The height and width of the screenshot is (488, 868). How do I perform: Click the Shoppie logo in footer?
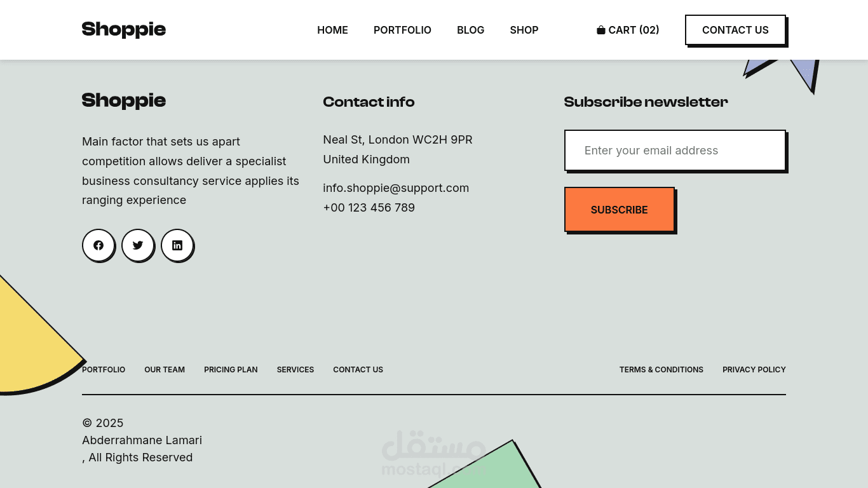[124, 100]
